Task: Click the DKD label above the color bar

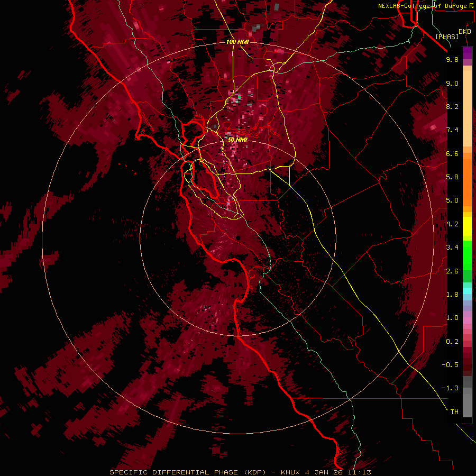Action: click(464, 32)
